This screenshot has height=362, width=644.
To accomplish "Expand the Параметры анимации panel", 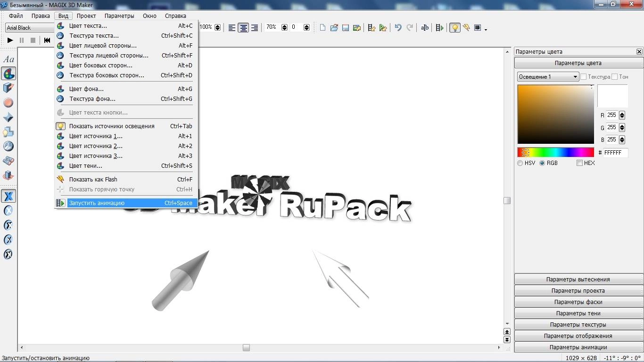I will (x=578, y=347).
